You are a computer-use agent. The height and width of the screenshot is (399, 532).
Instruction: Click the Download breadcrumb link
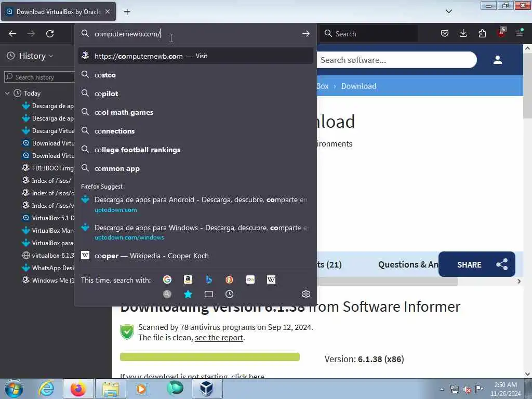coord(358,86)
